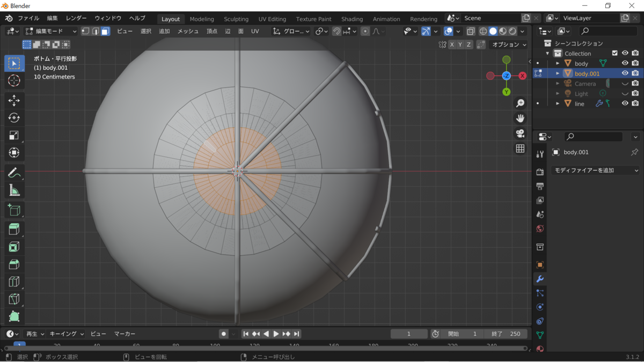
Task: Select the Move tool in the toolbar
Action: point(14,100)
